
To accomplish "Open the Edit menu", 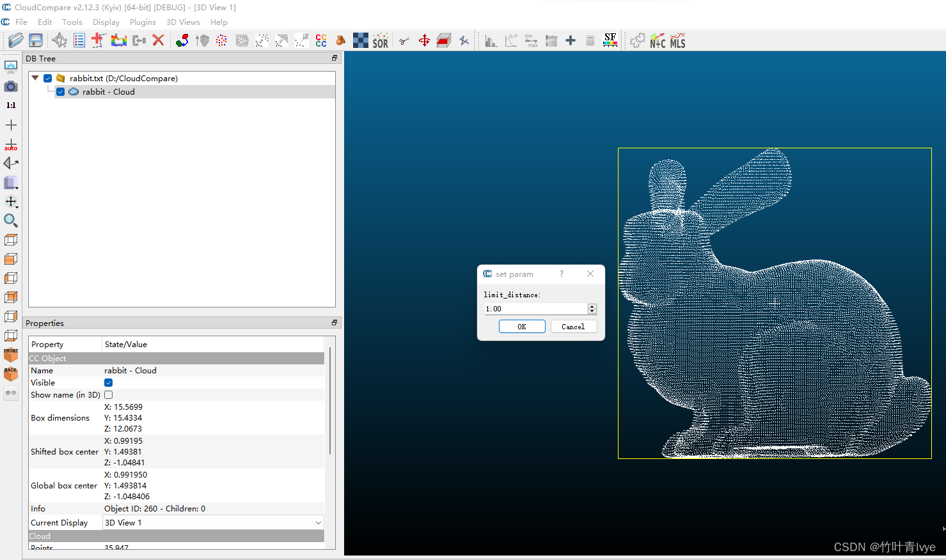I will (45, 22).
